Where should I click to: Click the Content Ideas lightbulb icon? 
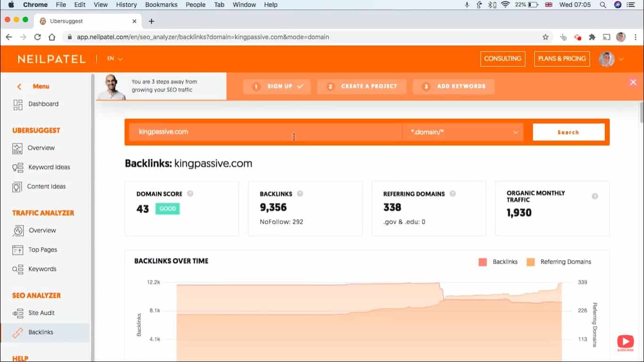tap(17, 187)
